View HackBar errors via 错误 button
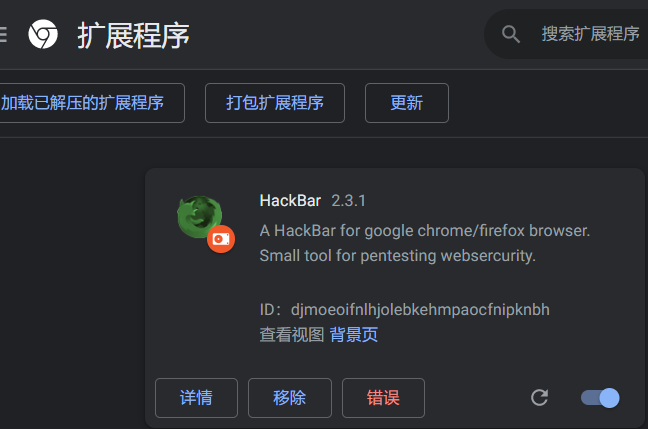 [383, 398]
